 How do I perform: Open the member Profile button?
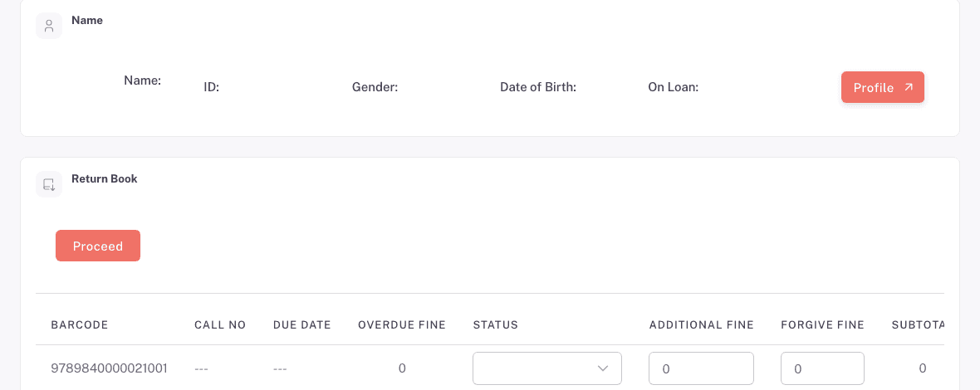[883, 87]
